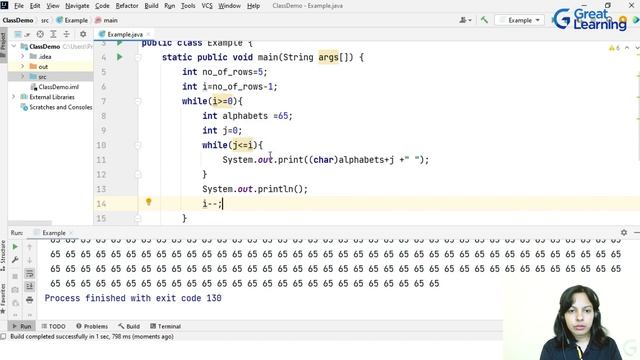Open the Project view selector dropdown
This screenshot has height=360, width=640.
tap(22, 34)
